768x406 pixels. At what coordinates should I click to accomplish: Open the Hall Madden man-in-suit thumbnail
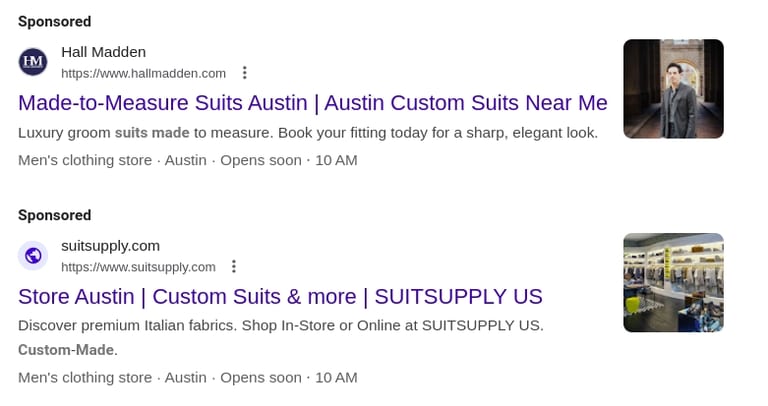(x=673, y=89)
